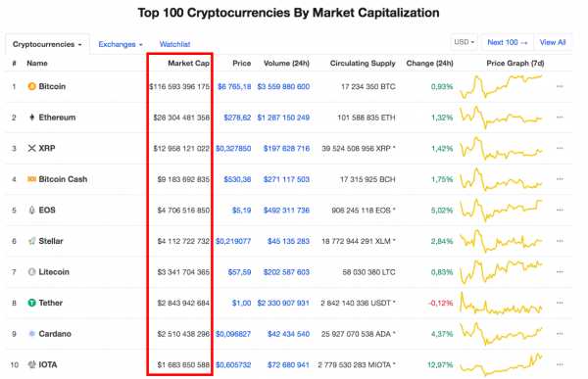This screenshot has width=588, height=379.
Task: Go to Next 100 cryptocurrencies
Action: 508,42
